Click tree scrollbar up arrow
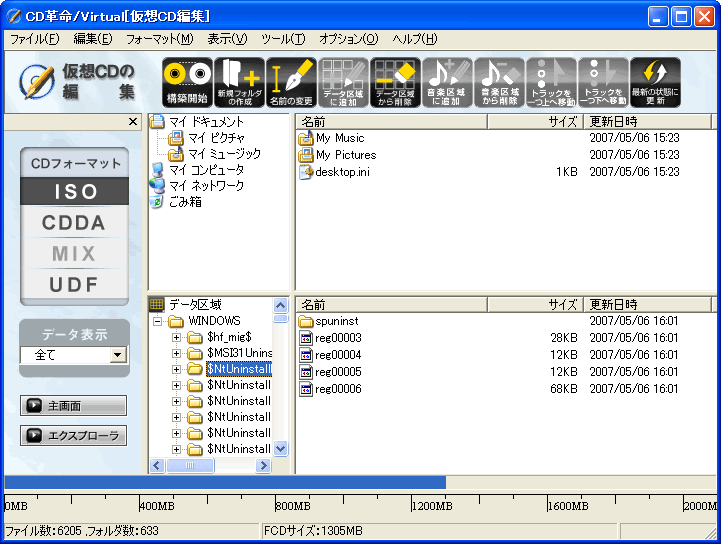The height and width of the screenshot is (544, 721). pyautogui.click(x=280, y=305)
